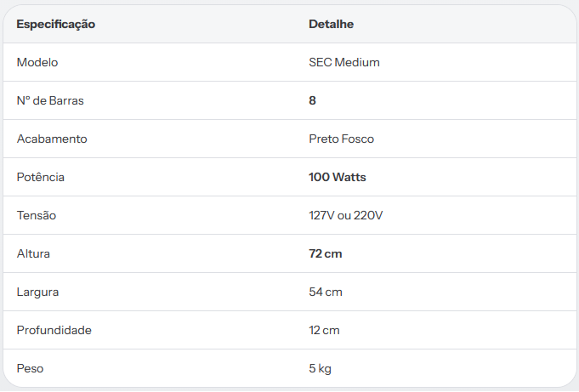This screenshot has width=579, height=392.
Task: Select the Peso row label
Action: pyautogui.click(x=31, y=368)
